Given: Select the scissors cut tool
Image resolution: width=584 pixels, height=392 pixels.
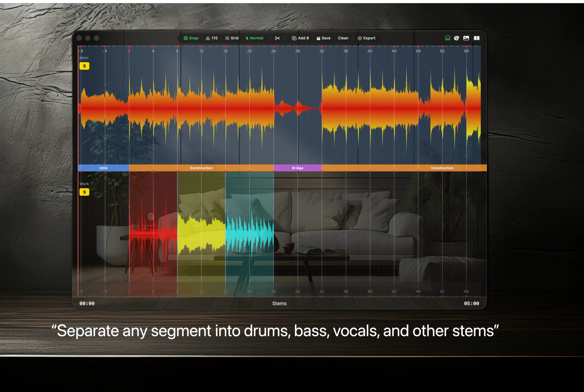Looking at the screenshot, I should coord(277,38).
